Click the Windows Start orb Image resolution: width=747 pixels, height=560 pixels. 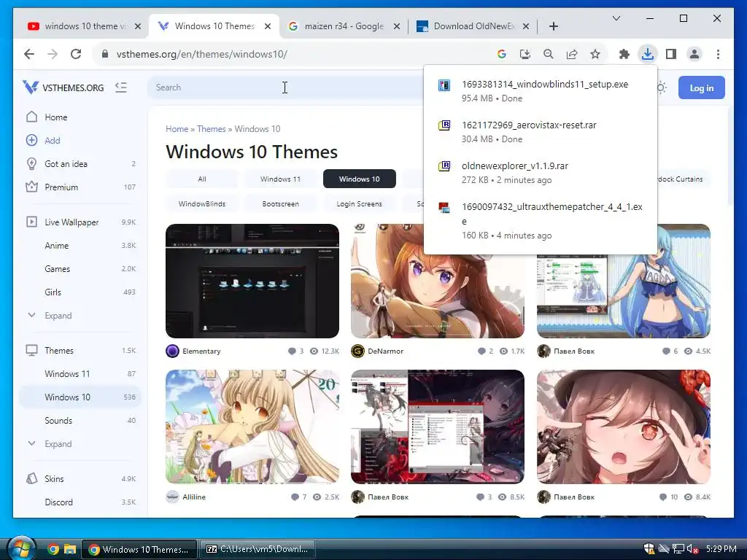pos(20,548)
